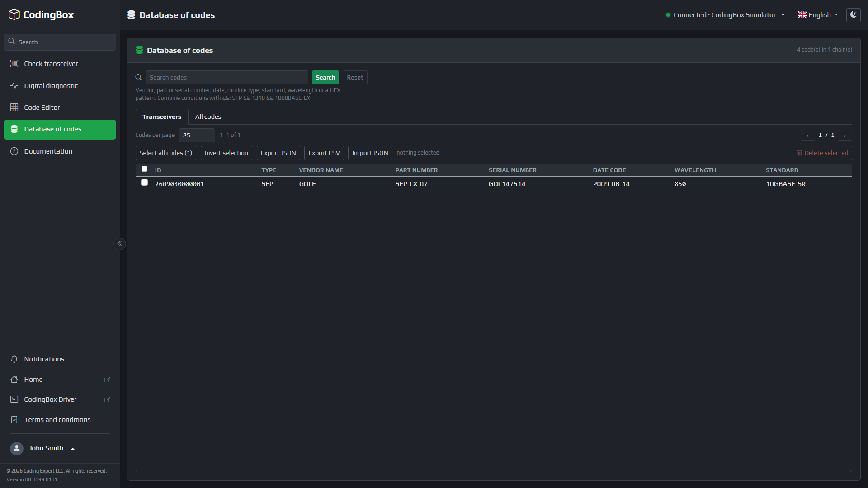Click the SERIAL NUMBER column header
Image resolution: width=868 pixels, height=488 pixels.
[x=513, y=170]
